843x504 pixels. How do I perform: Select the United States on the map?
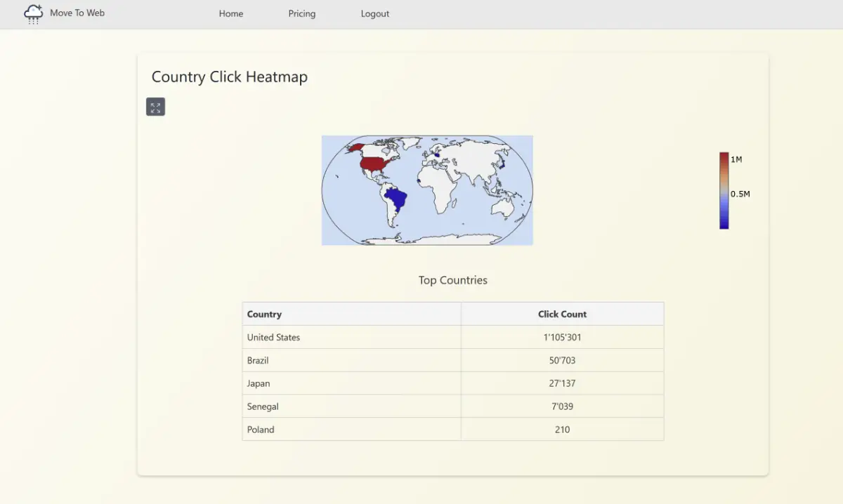[372, 165]
